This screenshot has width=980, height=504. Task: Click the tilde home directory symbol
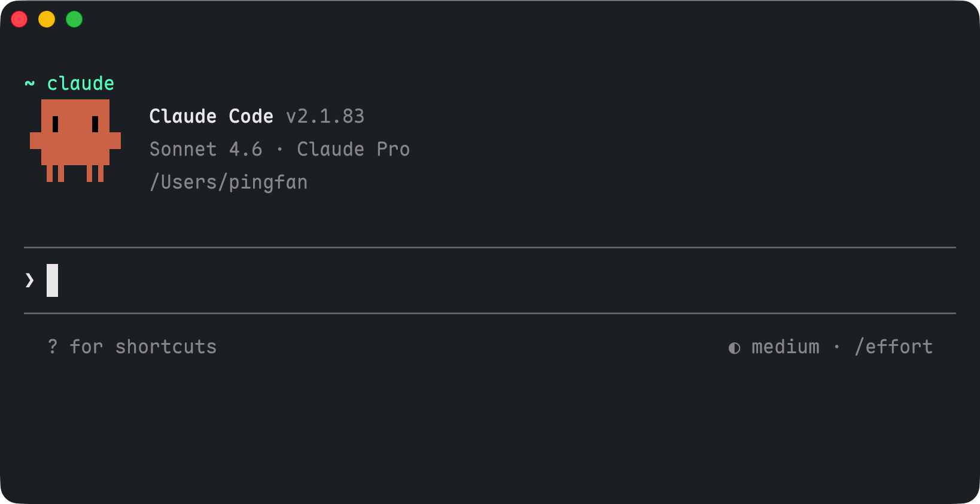pyautogui.click(x=29, y=84)
